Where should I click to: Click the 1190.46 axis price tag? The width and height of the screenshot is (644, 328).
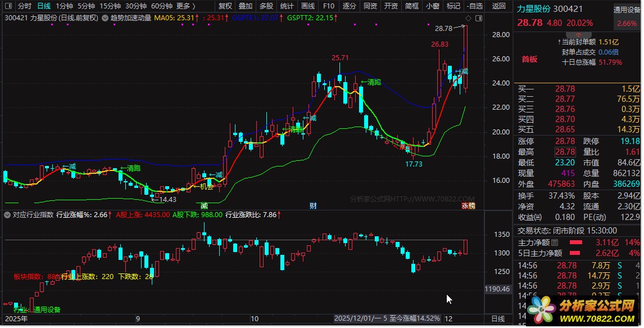tap(497, 289)
